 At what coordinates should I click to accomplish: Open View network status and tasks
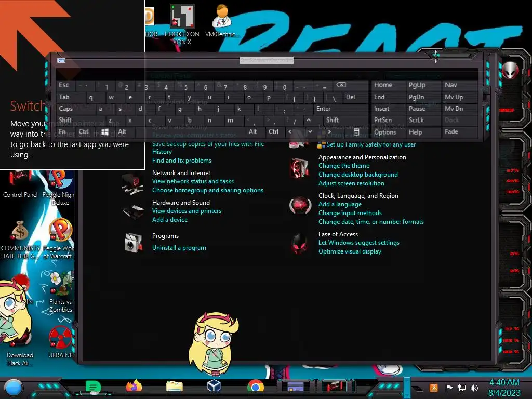pyautogui.click(x=193, y=181)
